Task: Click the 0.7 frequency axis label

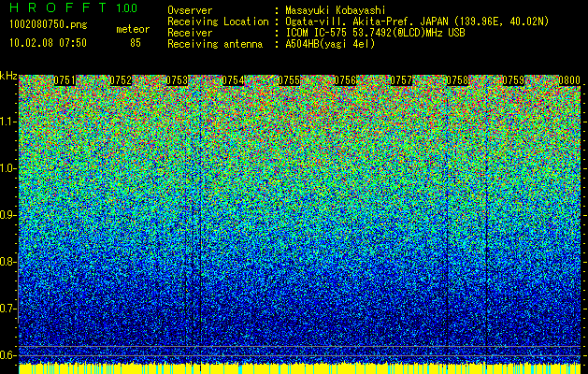Action: [7, 309]
